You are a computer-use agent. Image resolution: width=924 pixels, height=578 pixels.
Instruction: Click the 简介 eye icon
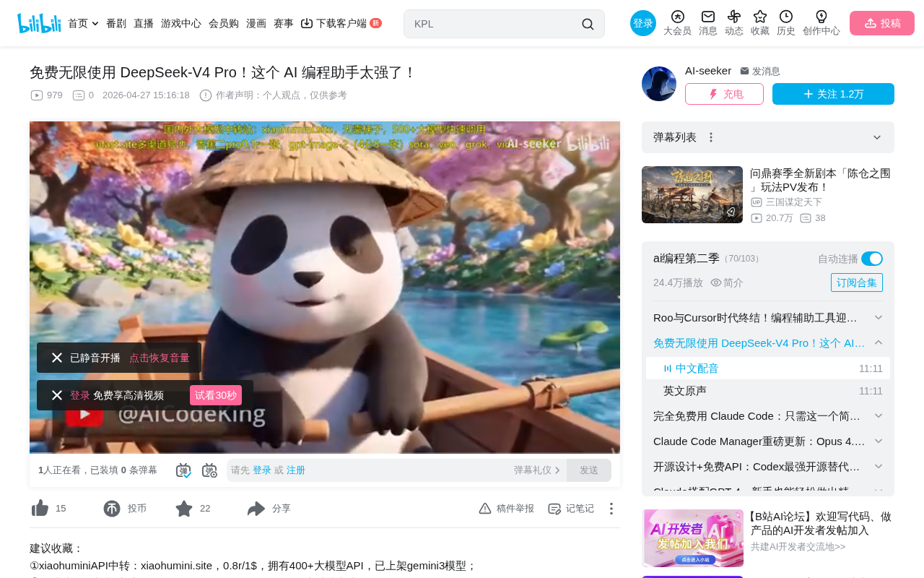(x=716, y=282)
